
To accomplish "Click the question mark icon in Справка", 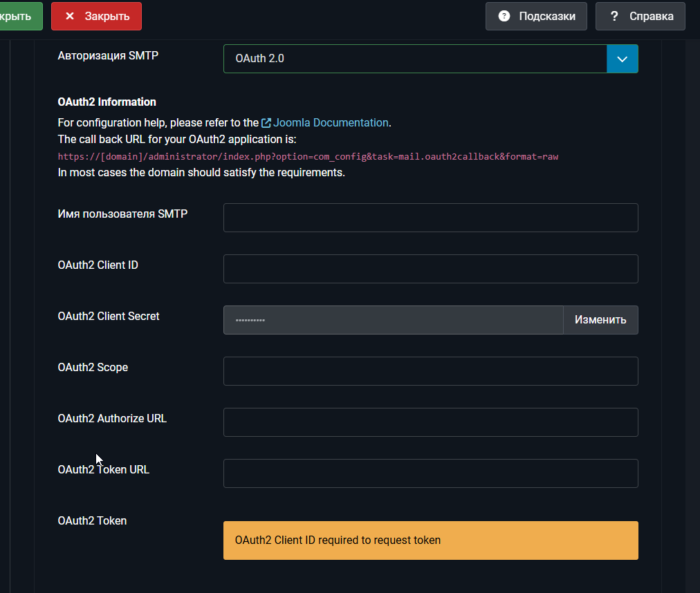I will point(614,16).
